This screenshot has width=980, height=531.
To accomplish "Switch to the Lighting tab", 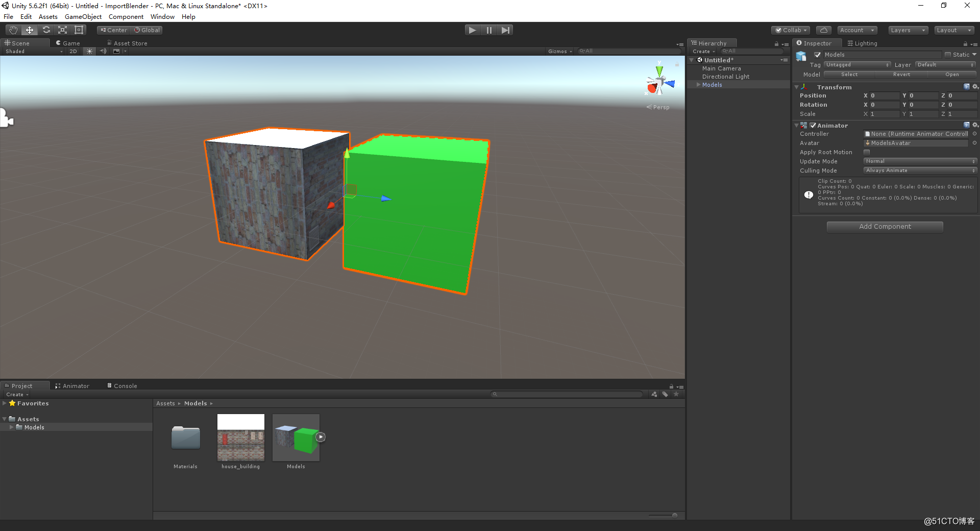I will [862, 43].
